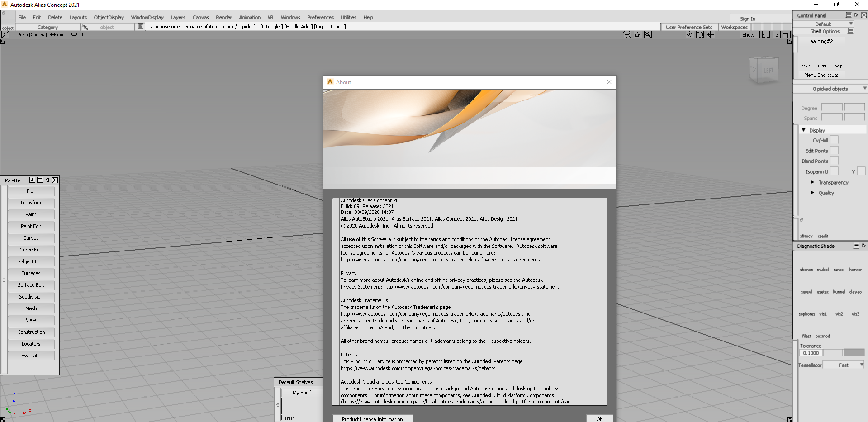Click the Palette sort icon beside the title
The height and width of the screenshot is (422, 868).
click(32, 180)
